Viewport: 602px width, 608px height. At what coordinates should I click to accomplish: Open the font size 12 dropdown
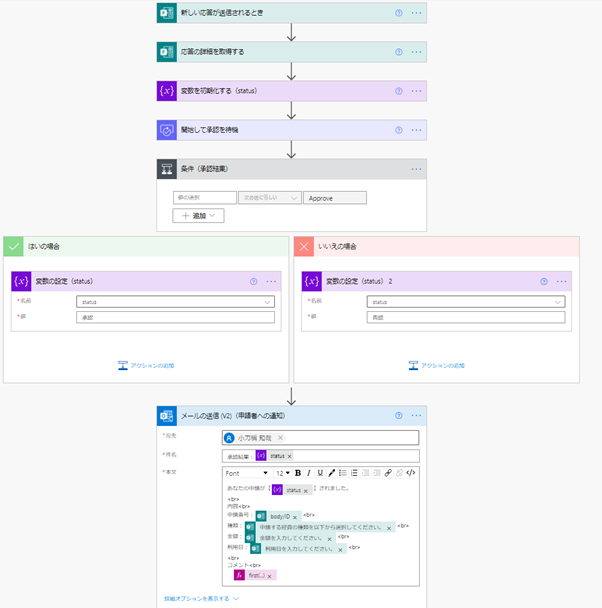(283, 473)
